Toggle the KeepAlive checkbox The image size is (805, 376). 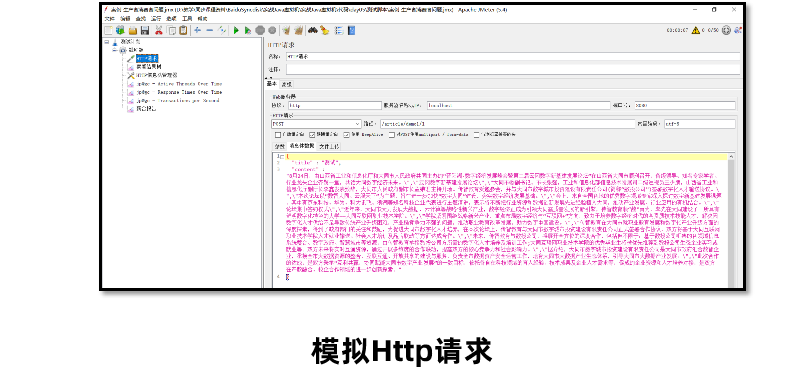347,135
